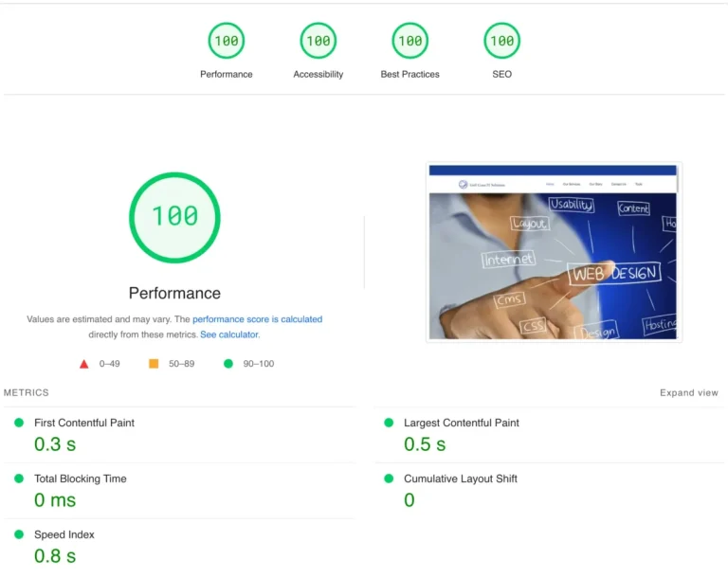728x578 pixels.
Task: Click the orange square 50–89 legend icon
Action: pyautogui.click(x=154, y=364)
